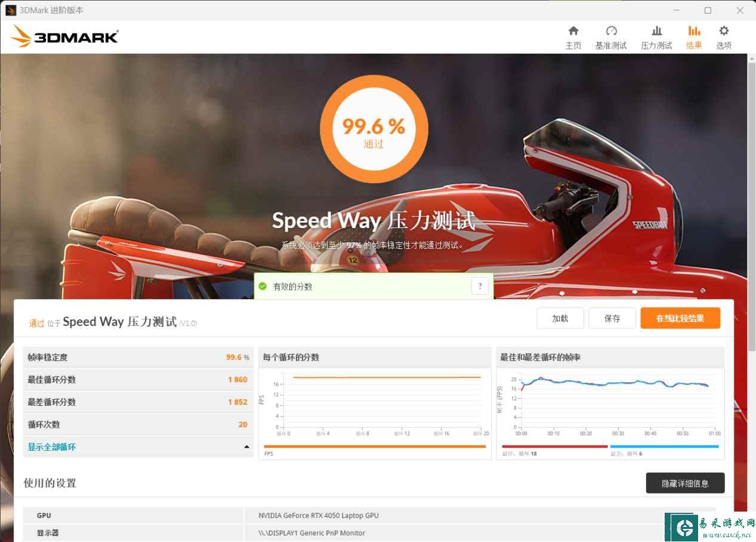
Task: Open the 压力测试 stress test icon
Action: tap(656, 31)
